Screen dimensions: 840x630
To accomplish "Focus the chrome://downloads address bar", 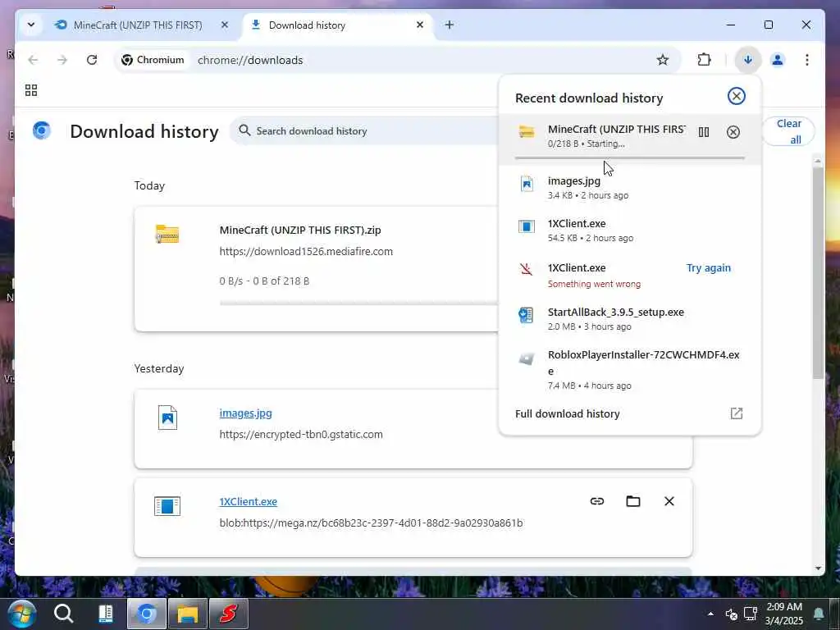I will coord(250,60).
